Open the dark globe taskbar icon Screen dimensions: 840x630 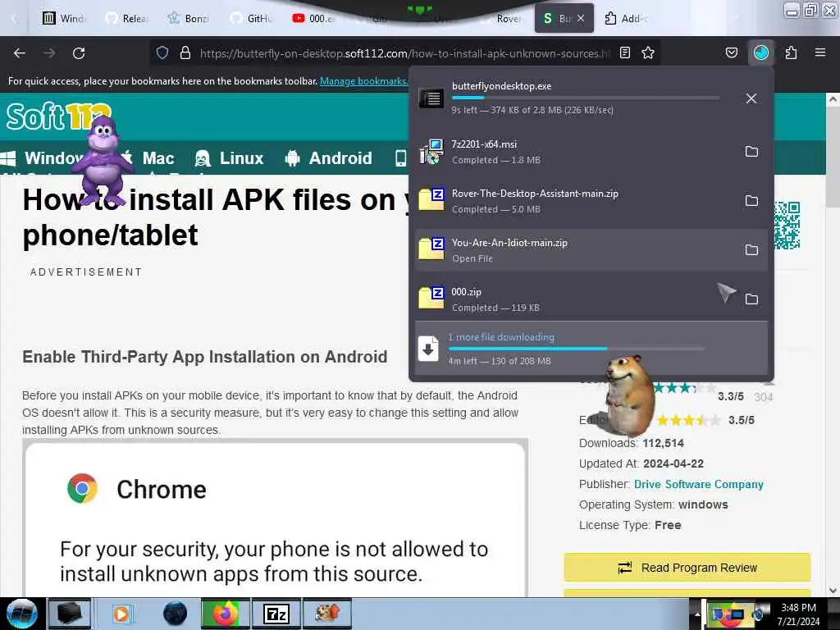pyautogui.click(x=175, y=614)
